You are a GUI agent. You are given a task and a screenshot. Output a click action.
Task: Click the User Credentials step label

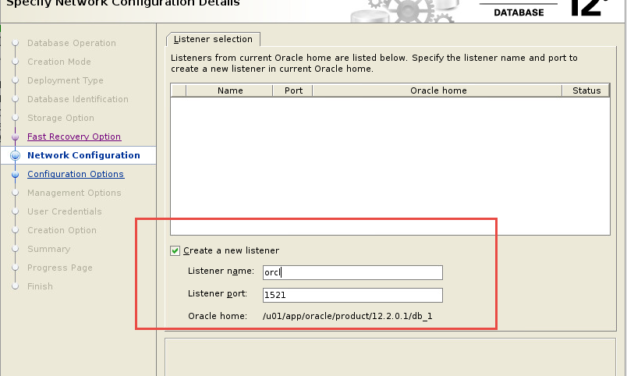pos(64,212)
